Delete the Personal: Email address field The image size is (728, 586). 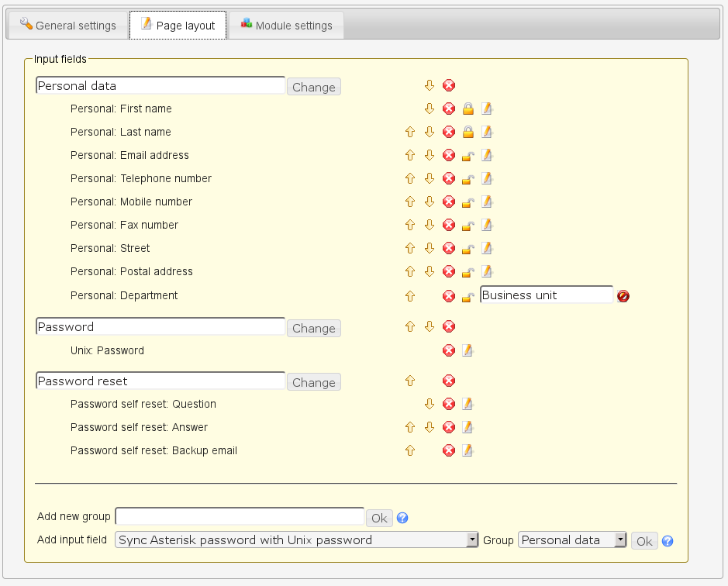pos(449,155)
